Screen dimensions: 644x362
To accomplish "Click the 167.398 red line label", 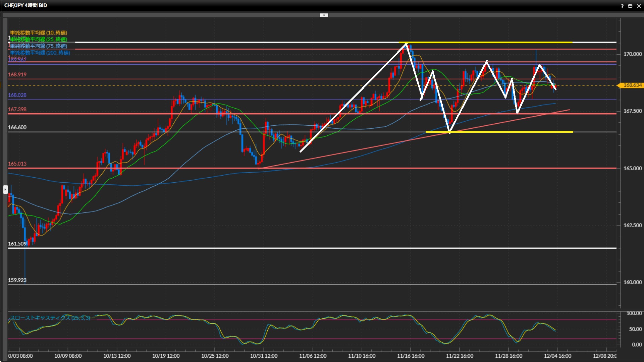I will pos(17,110).
